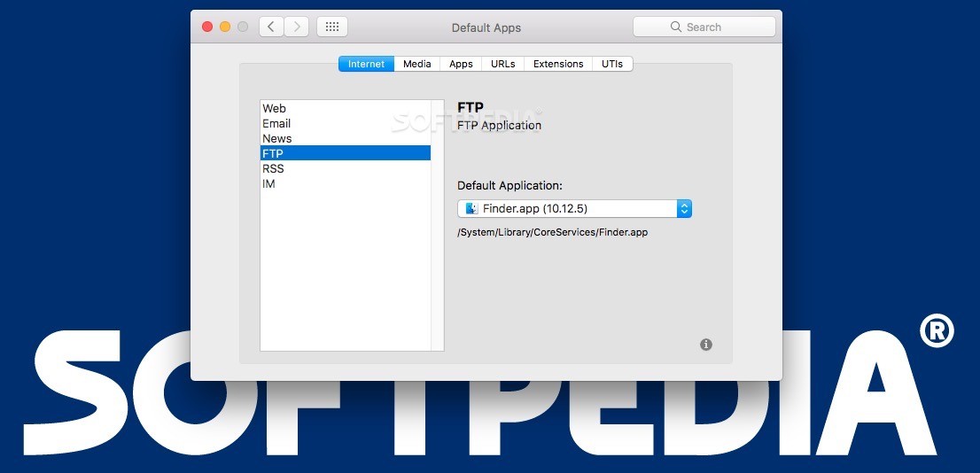Minimize the window with yellow button

point(225,27)
